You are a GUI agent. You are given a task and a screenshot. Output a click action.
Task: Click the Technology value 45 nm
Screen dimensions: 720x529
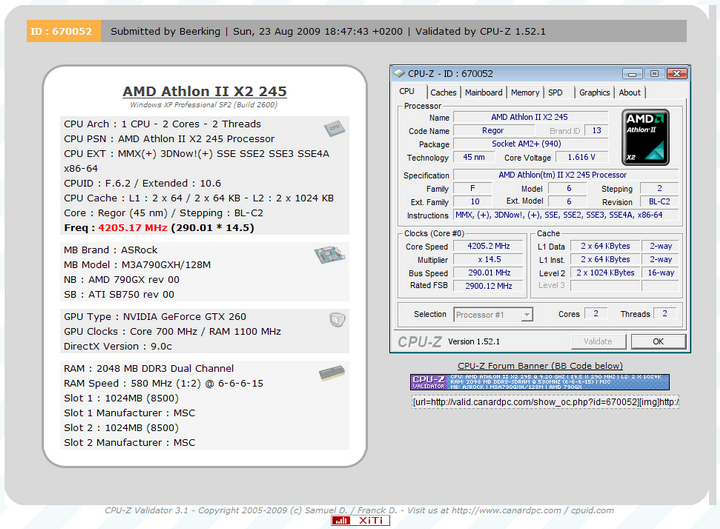[474, 157]
